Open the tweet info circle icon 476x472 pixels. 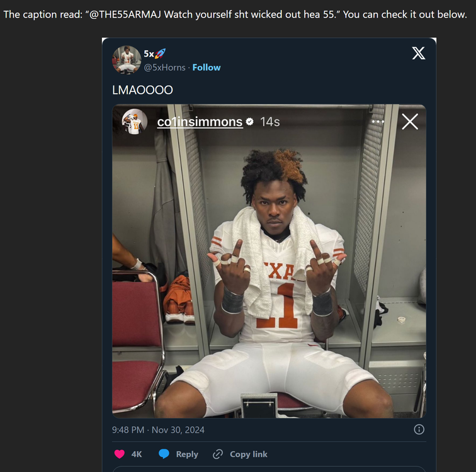[x=419, y=429]
